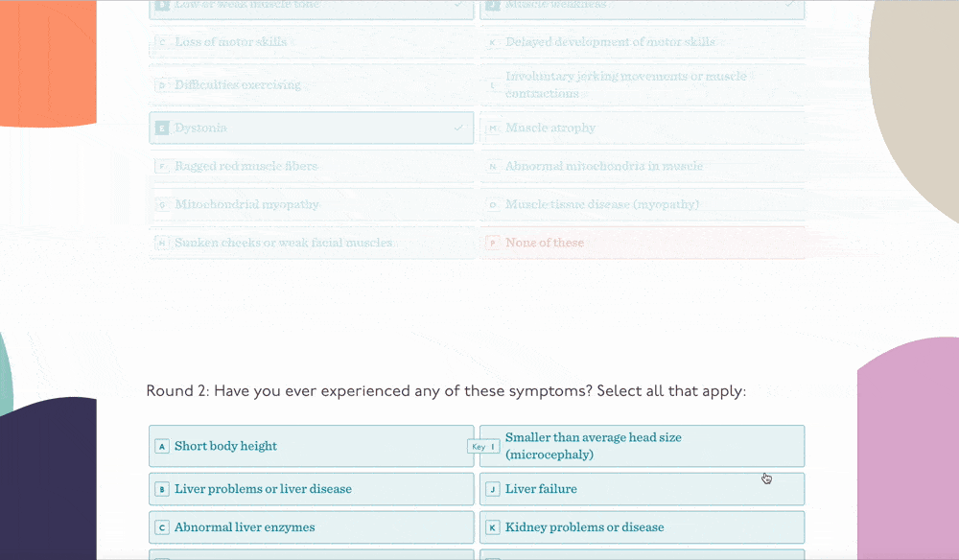Click the 'K' key badge for Kidney problems
The image size is (959, 560).
493,527
